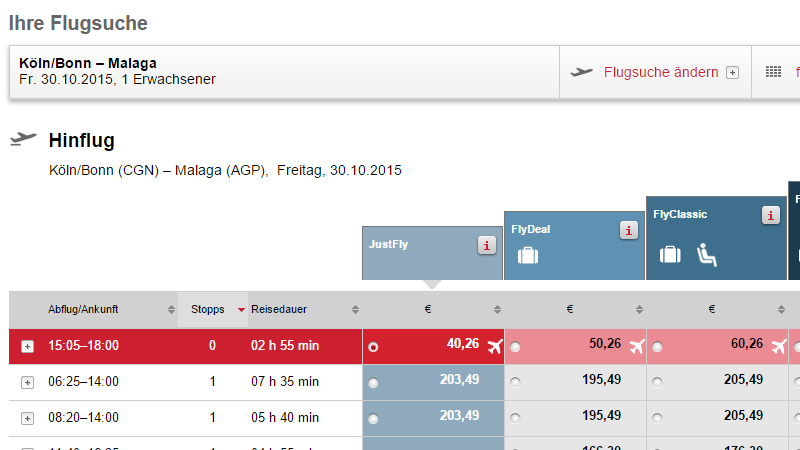
Task: Click the Abflug/Ankunft column header
Action: tap(83, 309)
